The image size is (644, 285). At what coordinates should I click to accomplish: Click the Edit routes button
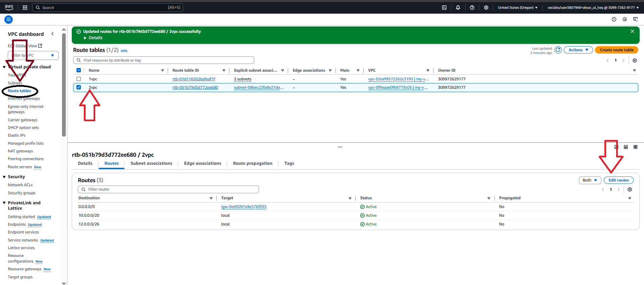pyautogui.click(x=619, y=180)
